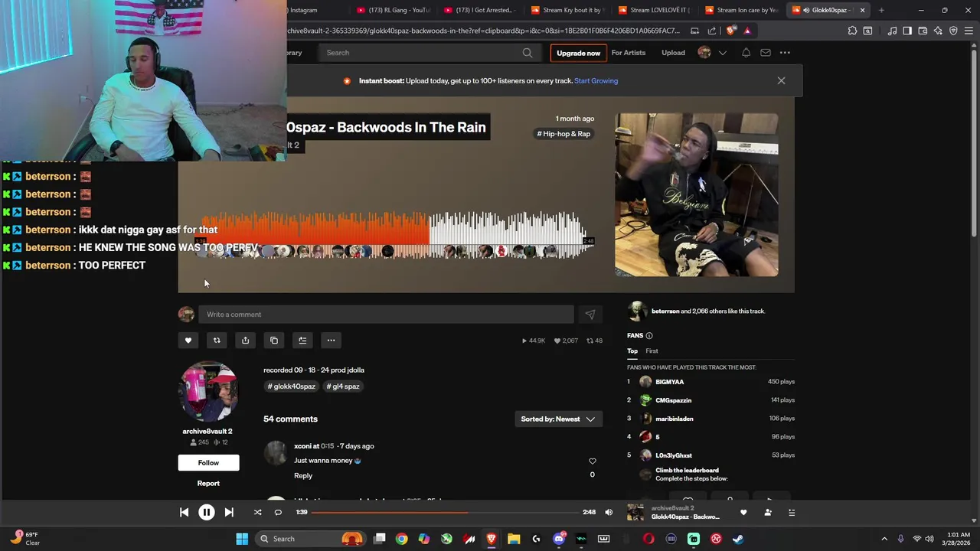Open Brave wallet icon in toolbar
Screen dimensions: 980x551
point(923,31)
